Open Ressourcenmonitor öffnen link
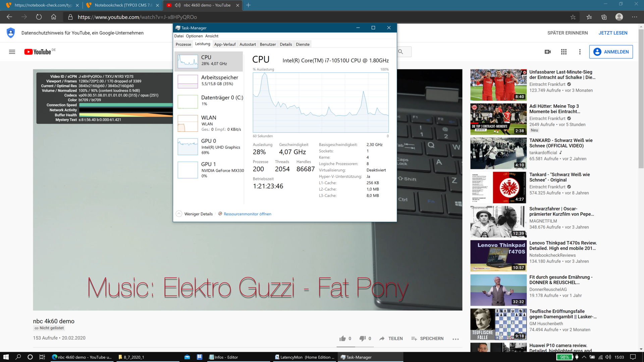The width and height of the screenshot is (644, 362). click(x=247, y=214)
